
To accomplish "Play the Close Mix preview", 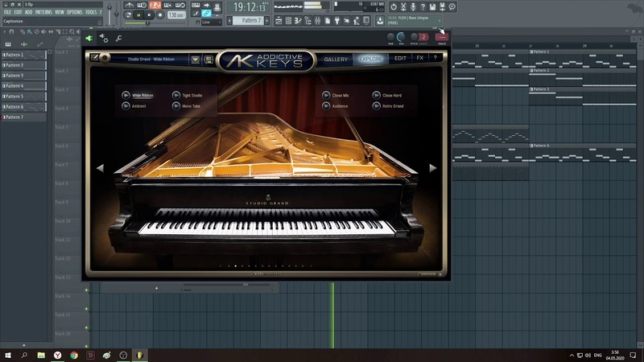I will (x=326, y=95).
